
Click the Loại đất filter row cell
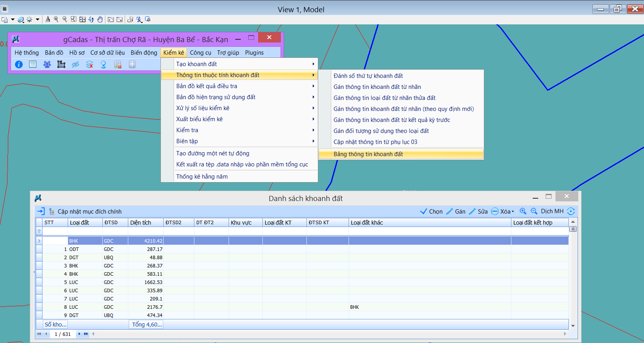[85, 231]
